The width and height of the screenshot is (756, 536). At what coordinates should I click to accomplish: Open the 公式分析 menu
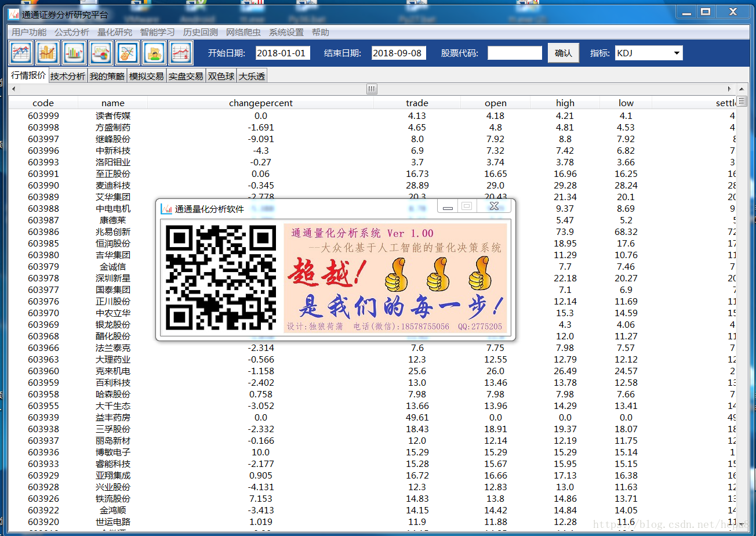click(x=72, y=32)
